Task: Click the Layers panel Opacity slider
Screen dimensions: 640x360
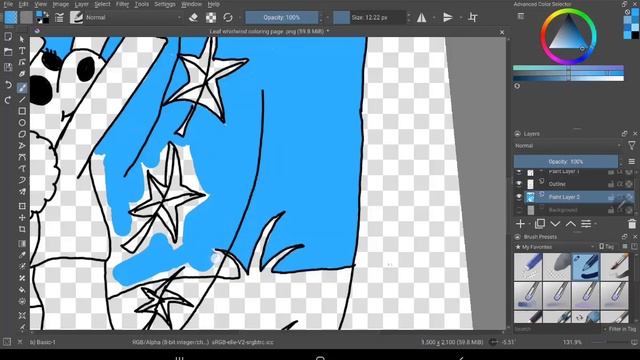Action: point(566,162)
